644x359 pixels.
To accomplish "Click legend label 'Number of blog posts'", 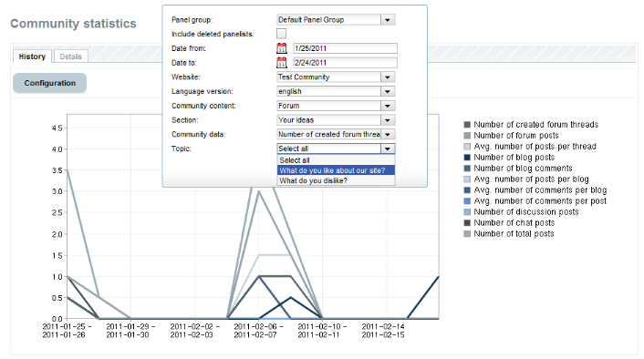I will click(x=514, y=158).
